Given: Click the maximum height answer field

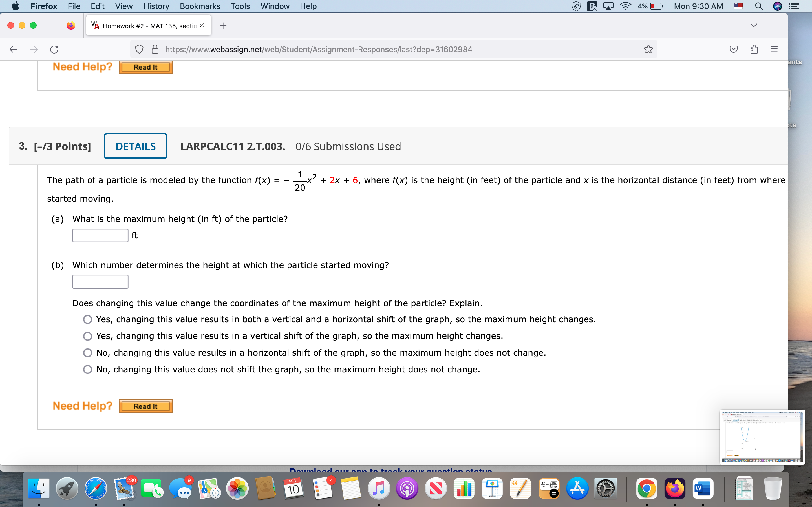Looking at the screenshot, I should click(100, 235).
